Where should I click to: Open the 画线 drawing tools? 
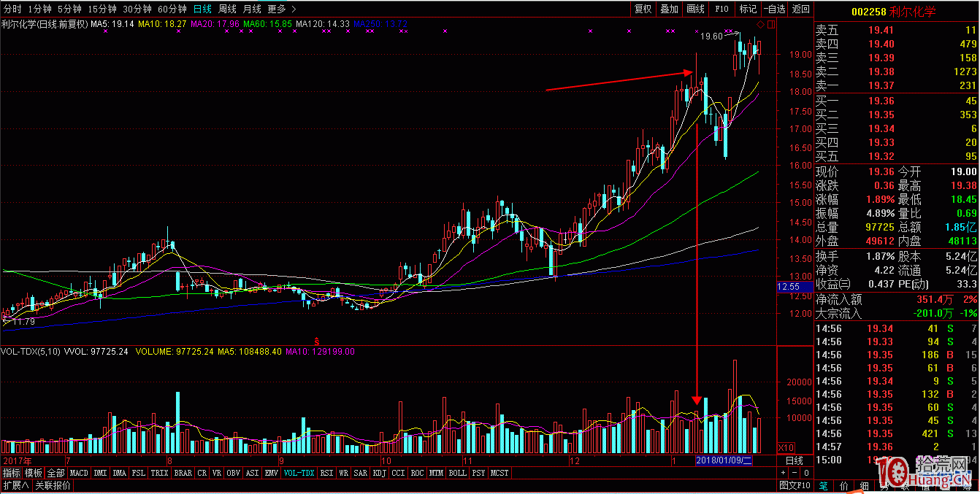[695, 9]
